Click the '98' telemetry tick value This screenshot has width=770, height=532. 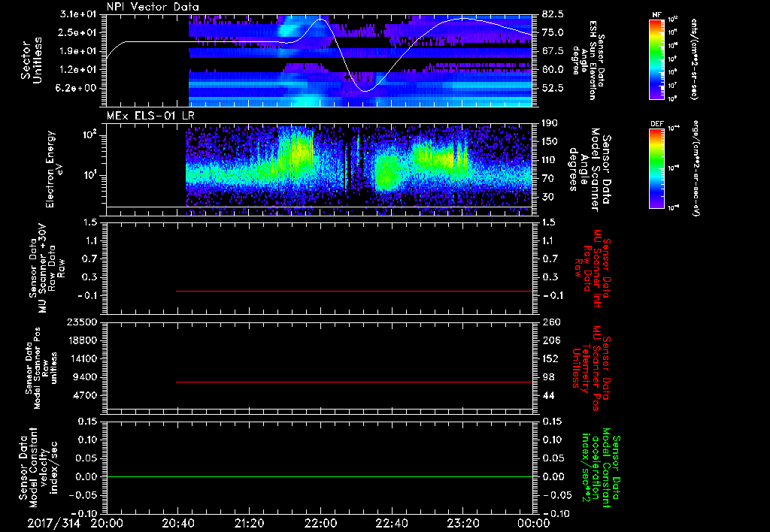pos(548,377)
